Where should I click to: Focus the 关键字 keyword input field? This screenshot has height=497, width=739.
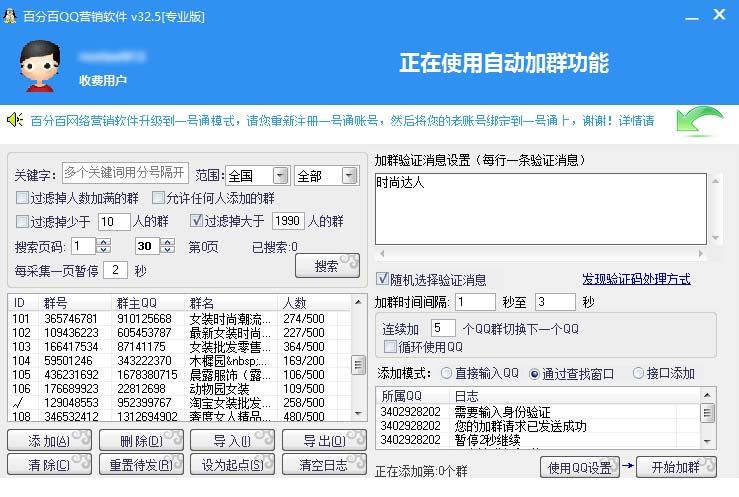125,172
